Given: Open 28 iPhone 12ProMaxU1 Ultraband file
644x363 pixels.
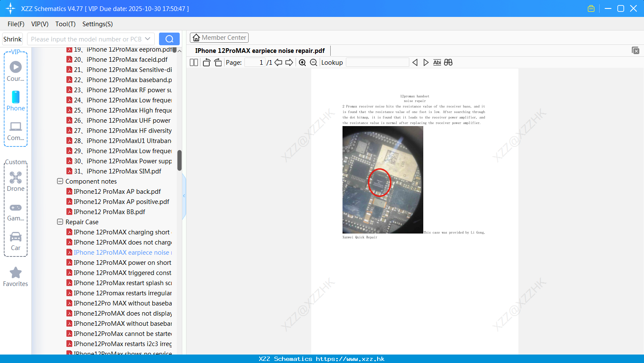Looking at the screenshot, I should 119,140.
